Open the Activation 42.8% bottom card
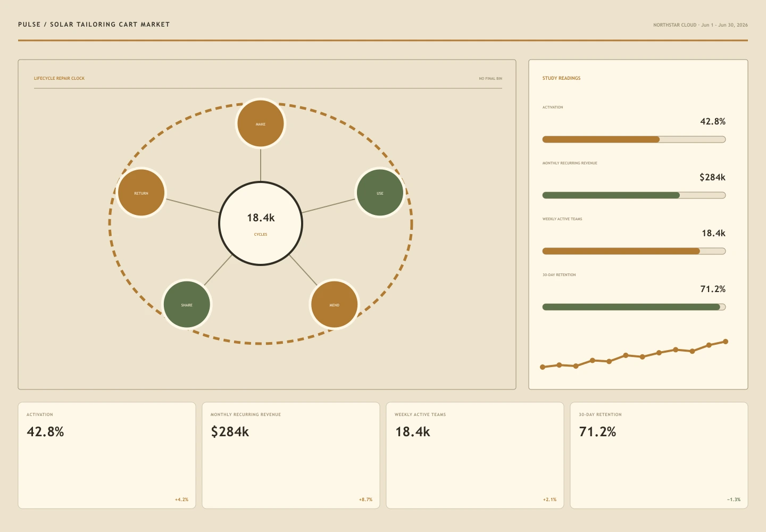766x532 pixels. (107, 455)
